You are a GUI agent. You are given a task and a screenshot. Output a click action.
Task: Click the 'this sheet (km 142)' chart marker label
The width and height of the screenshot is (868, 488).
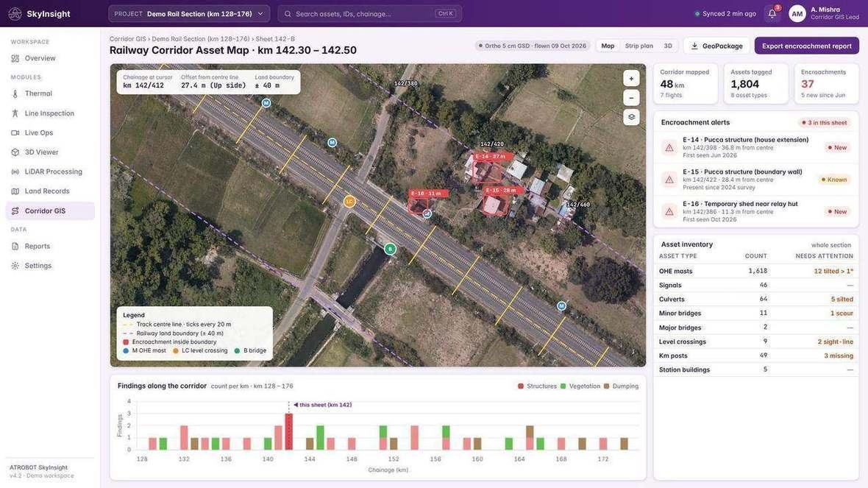(x=323, y=405)
